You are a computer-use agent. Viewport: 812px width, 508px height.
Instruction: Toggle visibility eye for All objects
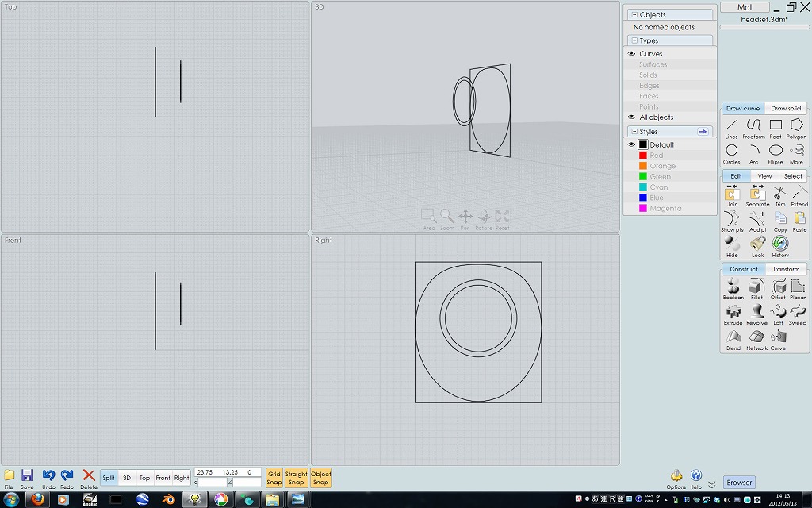(x=631, y=117)
